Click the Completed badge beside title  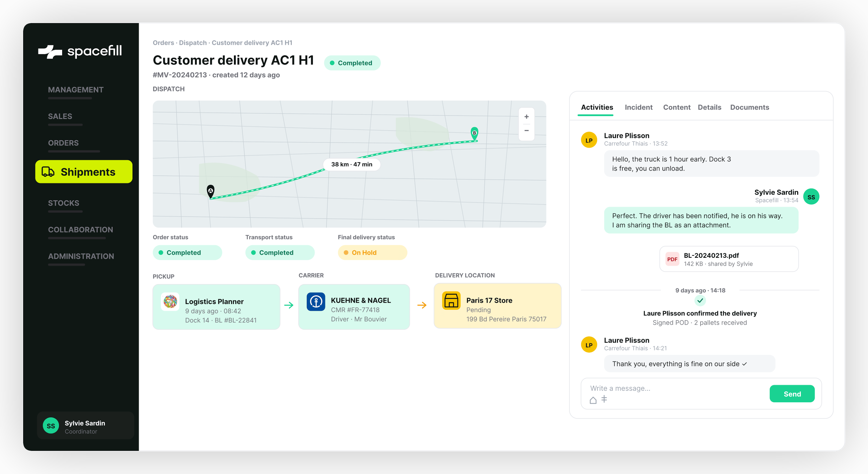click(352, 63)
